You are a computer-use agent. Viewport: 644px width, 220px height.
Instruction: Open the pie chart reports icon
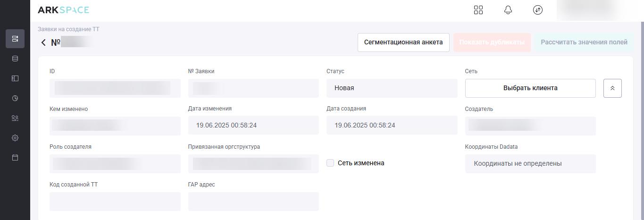[x=15, y=98]
